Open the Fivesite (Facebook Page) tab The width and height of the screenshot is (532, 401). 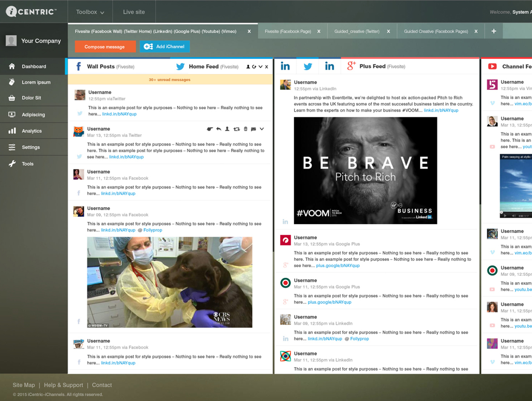point(288,31)
